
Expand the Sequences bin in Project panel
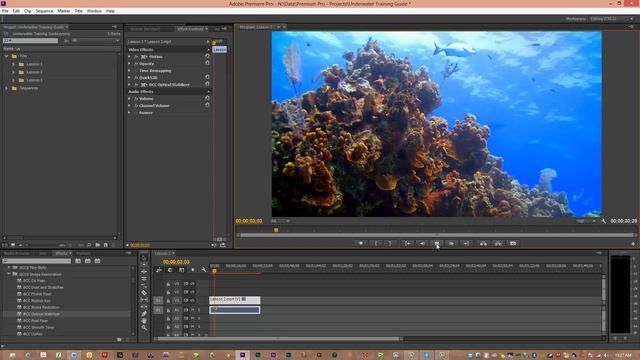[7, 88]
